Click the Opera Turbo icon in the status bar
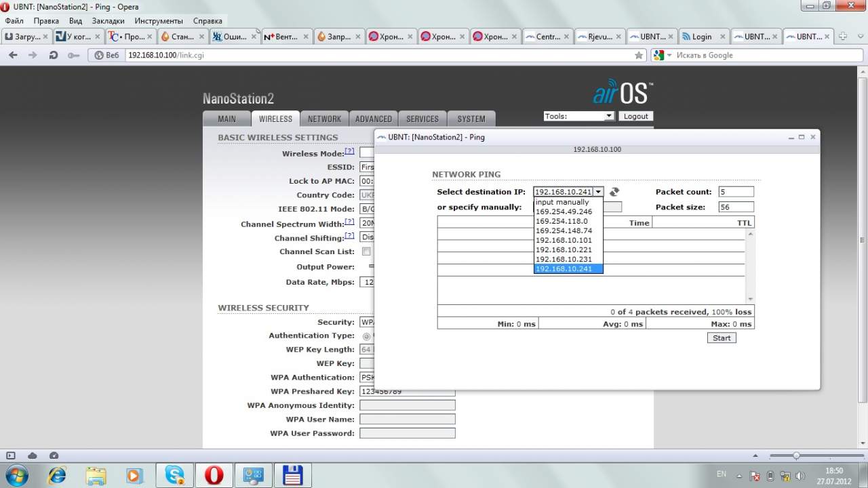The width and height of the screenshot is (868, 488). click(x=54, y=455)
